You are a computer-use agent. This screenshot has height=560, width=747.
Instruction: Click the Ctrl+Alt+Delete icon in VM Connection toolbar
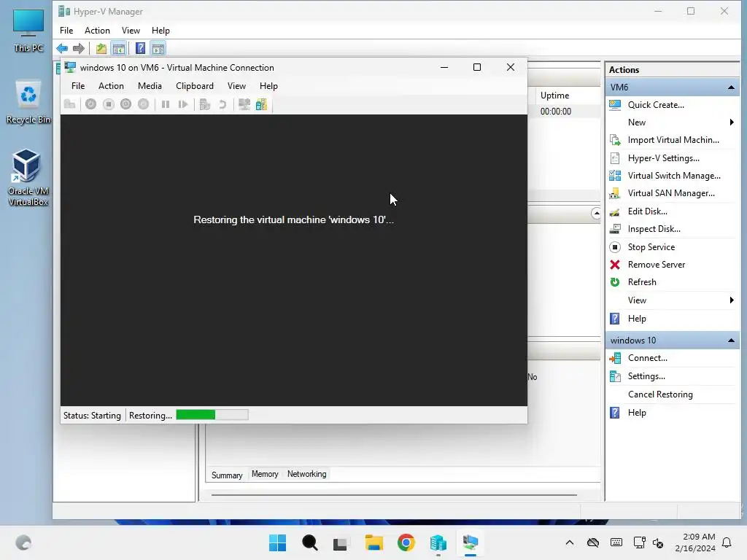(x=70, y=104)
